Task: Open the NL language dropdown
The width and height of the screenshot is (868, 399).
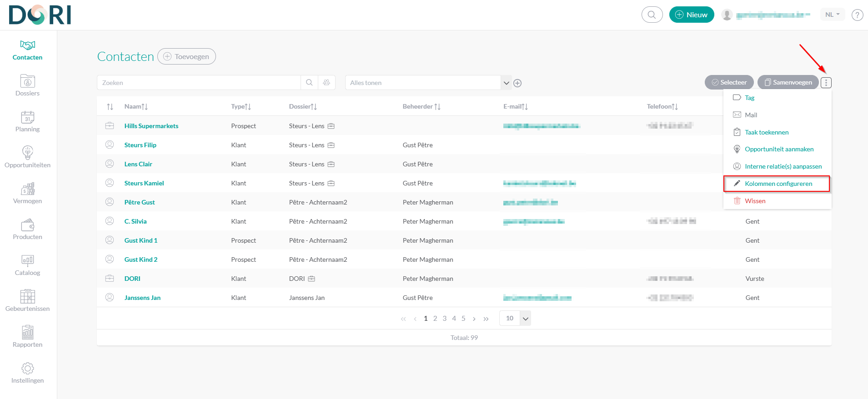Action: tap(832, 15)
